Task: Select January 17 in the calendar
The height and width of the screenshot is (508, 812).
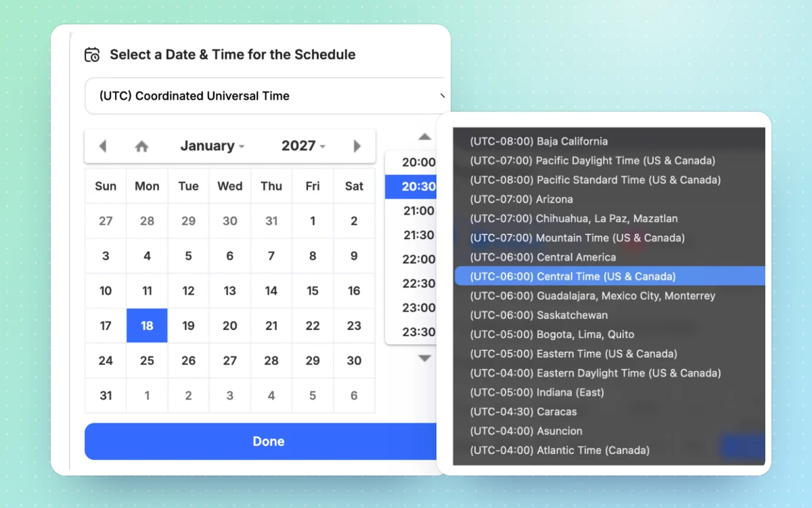Action: pos(106,326)
